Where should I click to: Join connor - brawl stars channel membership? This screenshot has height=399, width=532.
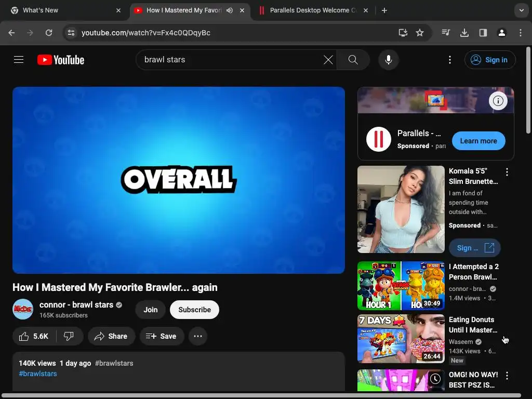click(150, 310)
